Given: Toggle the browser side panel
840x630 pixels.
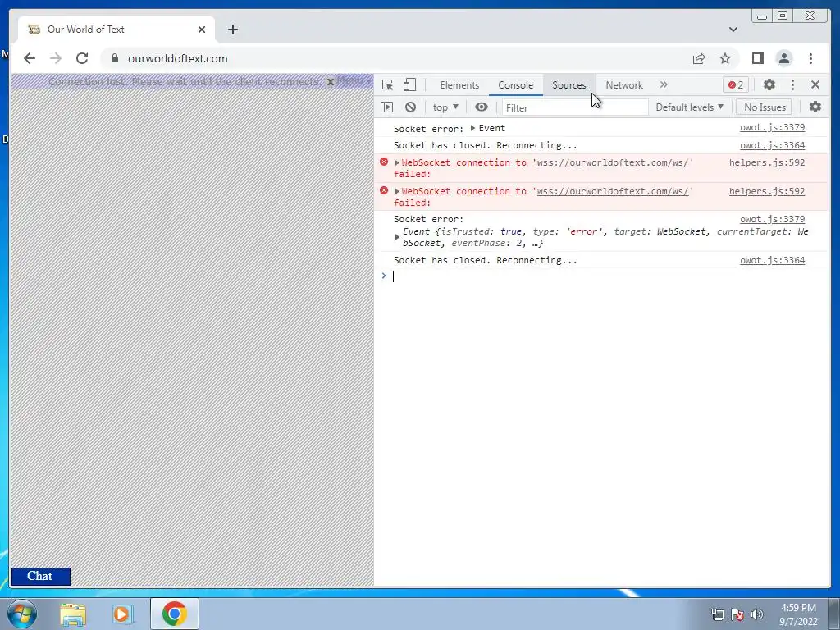Looking at the screenshot, I should (757, 58).
